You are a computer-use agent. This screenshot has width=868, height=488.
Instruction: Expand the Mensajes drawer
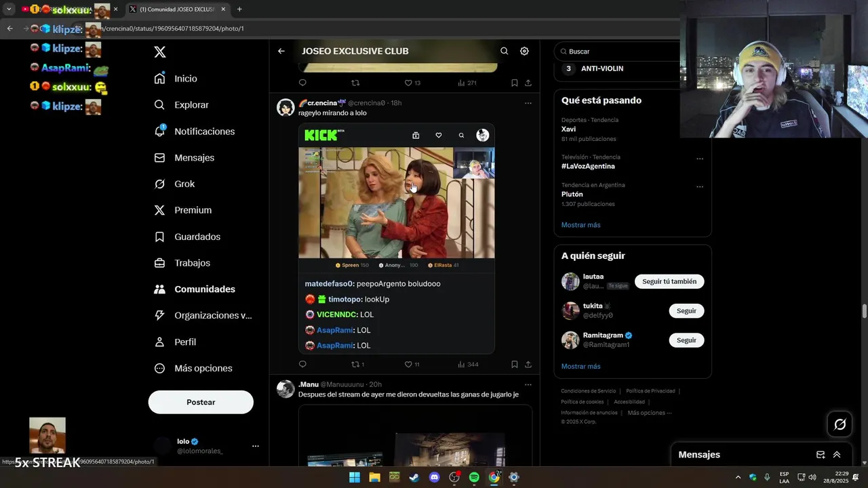837,455
